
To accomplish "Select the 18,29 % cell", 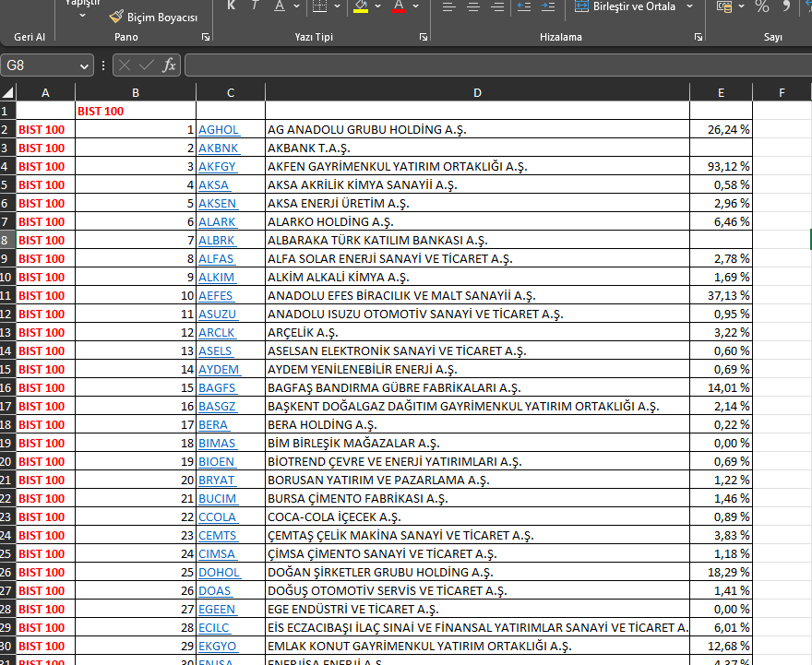I will pos(721,573).
